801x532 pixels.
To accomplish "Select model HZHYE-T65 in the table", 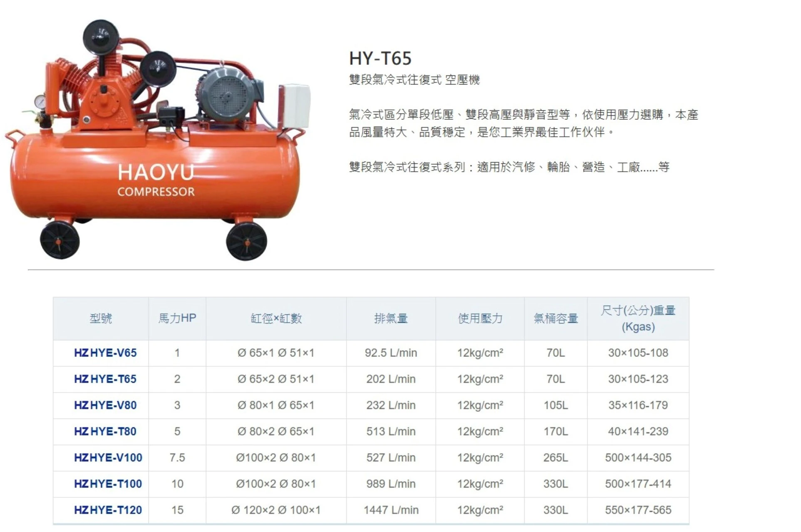I will tap(105, 379).
